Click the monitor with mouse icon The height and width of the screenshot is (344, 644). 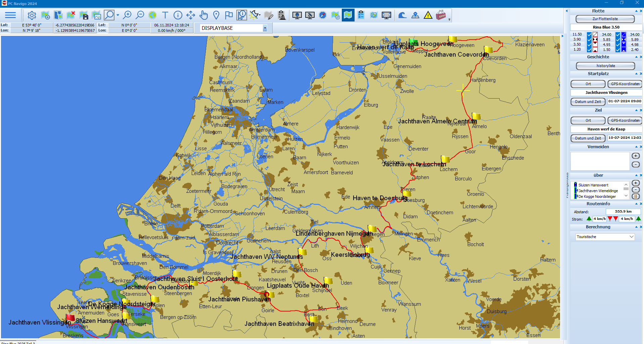[297, 15]
